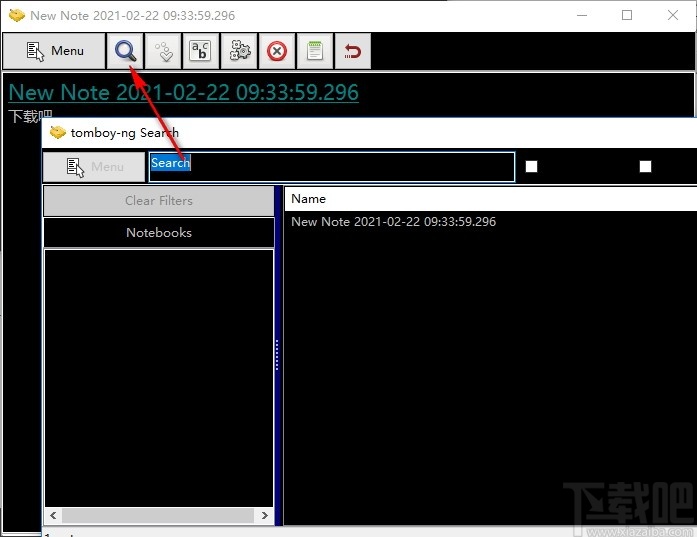The image size is (697, 537).
Task: Click the splitter handle between panels
Action: (x=277, y=355)
